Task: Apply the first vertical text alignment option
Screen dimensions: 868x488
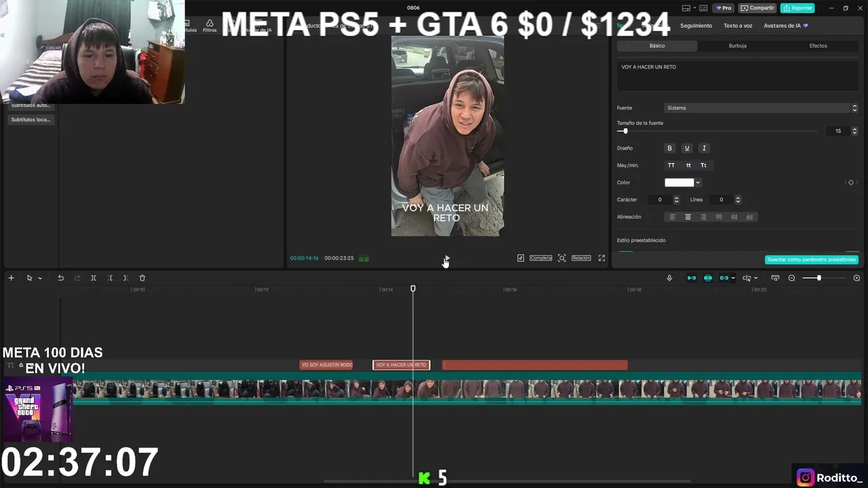Action: click(x=719, y=217)
